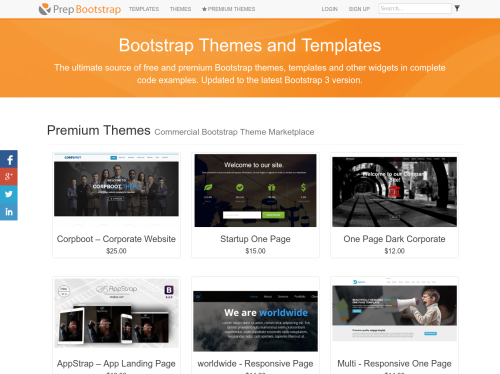The width and height of the screenshot is (500, 374).
Task: Open the Multi responsive one page thumbnail
Action: tap(394, 310)
